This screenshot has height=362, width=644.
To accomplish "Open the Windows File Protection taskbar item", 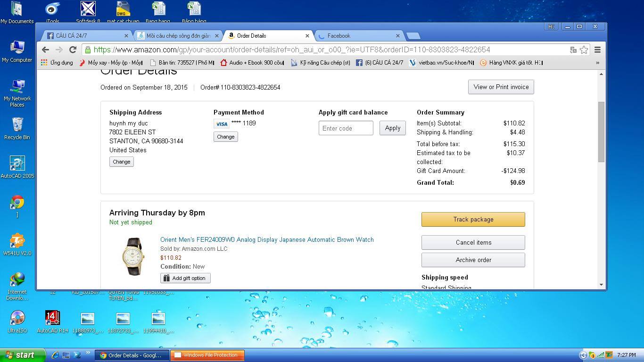I will [207, 355].
